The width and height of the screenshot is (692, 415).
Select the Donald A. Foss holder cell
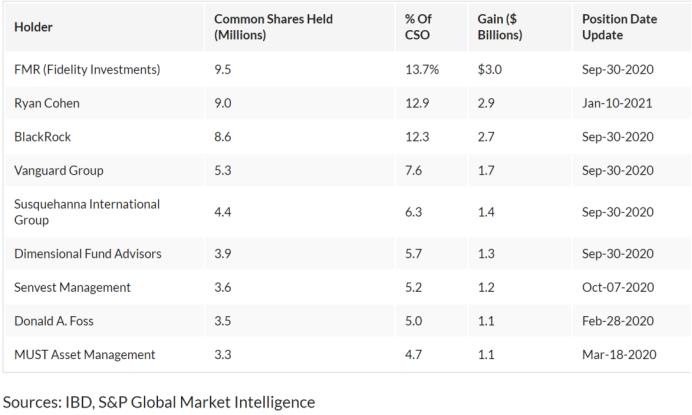pos(55,321)
